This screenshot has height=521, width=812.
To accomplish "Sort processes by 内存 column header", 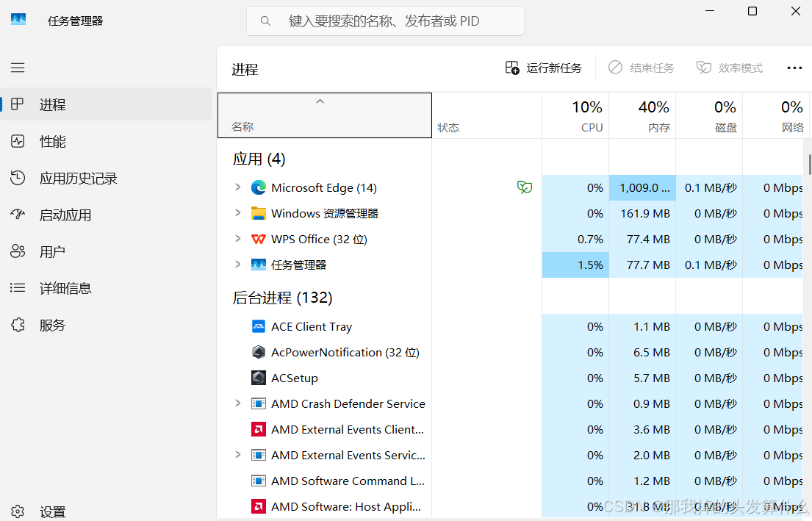I will coord(642,115).
